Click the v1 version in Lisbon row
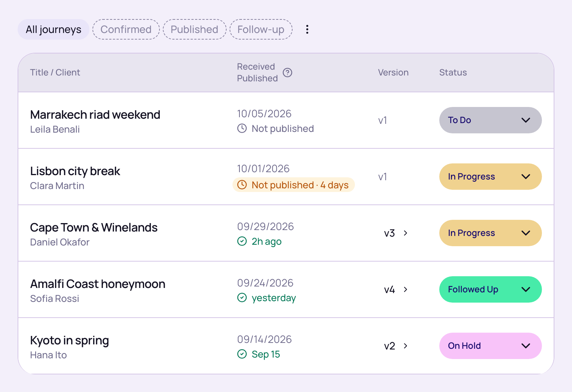Image resolution: width=572 pixels, height=392 pixels. pyautogui.click(x=383, y=177)
